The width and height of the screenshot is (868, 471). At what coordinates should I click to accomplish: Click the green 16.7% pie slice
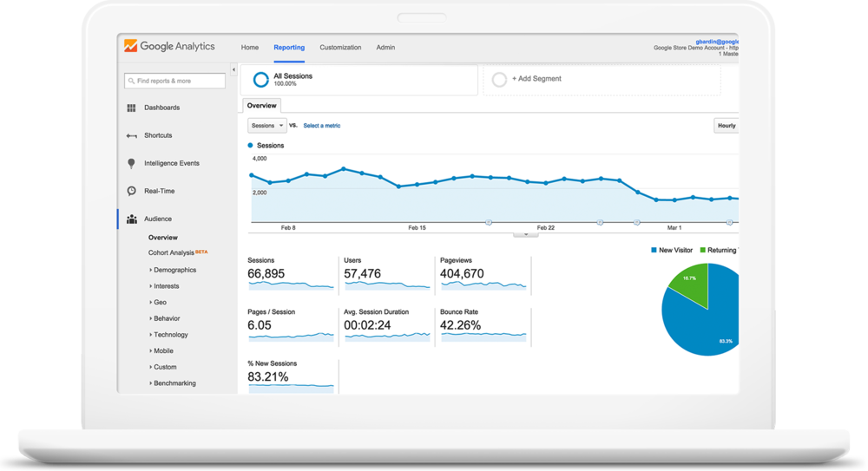[x=692, y=280]
